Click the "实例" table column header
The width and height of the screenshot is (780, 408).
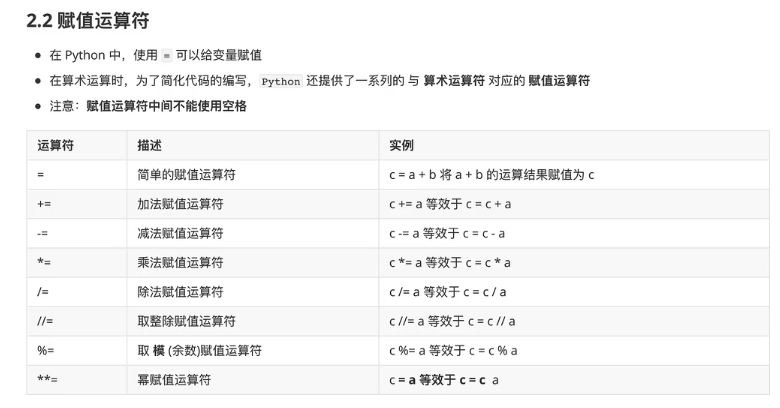point(401,145)
